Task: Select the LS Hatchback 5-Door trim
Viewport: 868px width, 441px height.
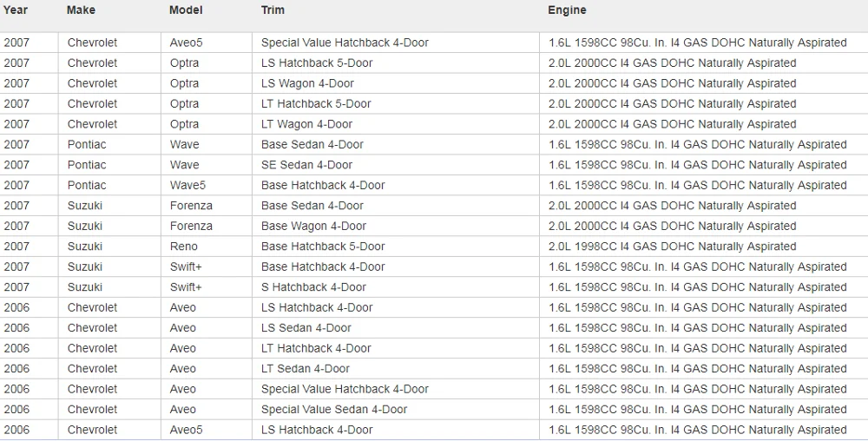Action: click(x=317, y=63)
